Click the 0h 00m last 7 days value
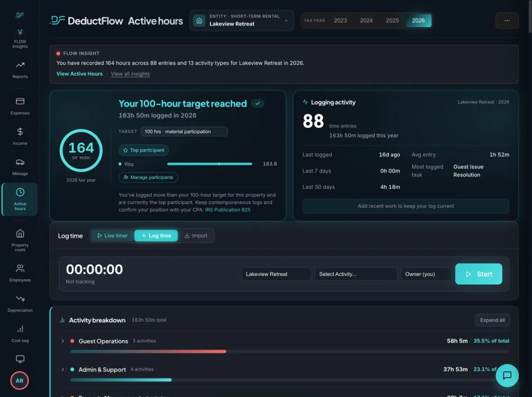 coord(390,171)
